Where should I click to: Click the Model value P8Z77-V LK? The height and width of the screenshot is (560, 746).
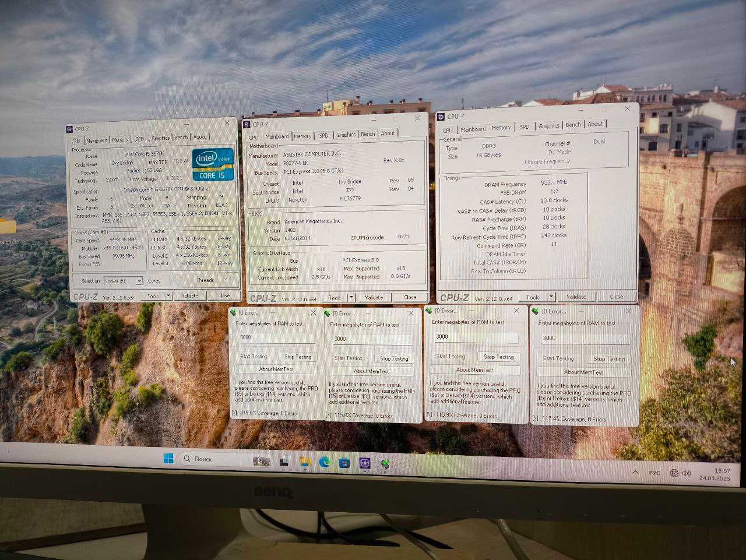[x=297, y=164]
